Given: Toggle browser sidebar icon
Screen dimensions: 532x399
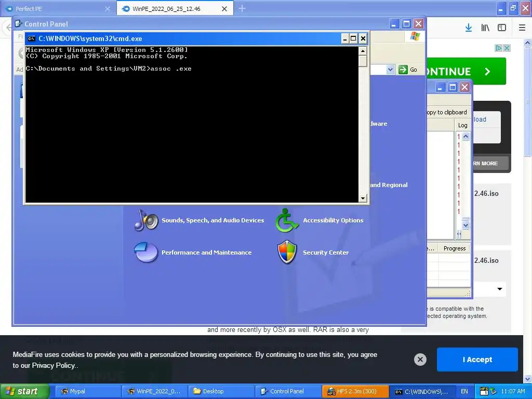Looking at the screenshot, I should 502,28.
